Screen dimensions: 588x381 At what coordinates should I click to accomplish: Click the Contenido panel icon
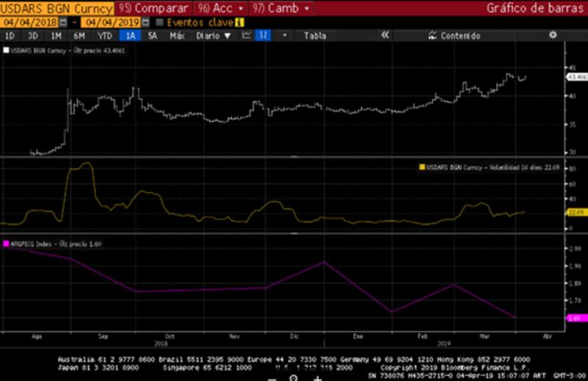coord(432,35)
